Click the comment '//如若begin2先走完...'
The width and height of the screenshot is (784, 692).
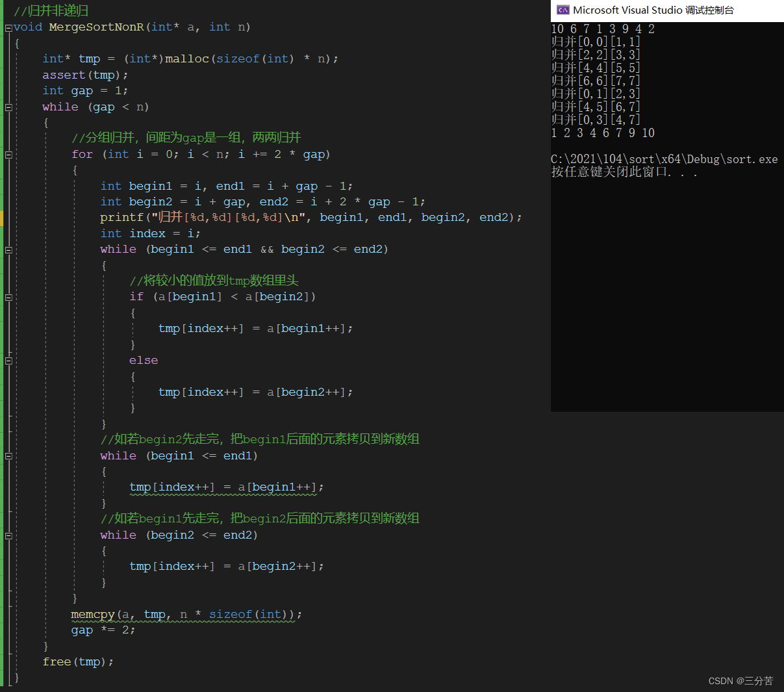pos(260,439)
